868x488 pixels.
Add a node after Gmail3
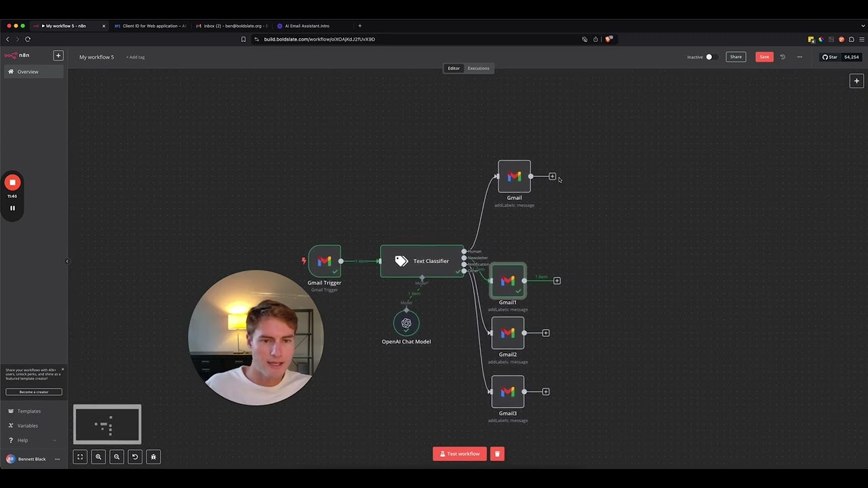click(x=546, y=392)
